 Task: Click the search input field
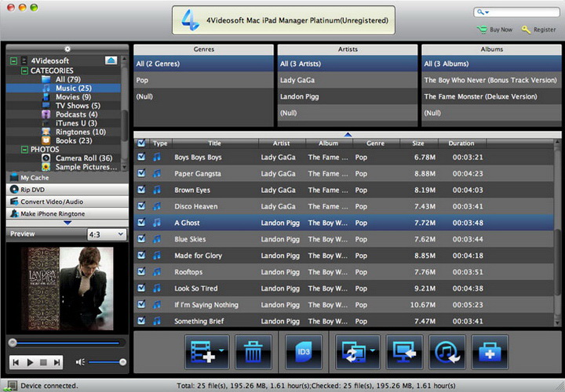tap(522, 13)
